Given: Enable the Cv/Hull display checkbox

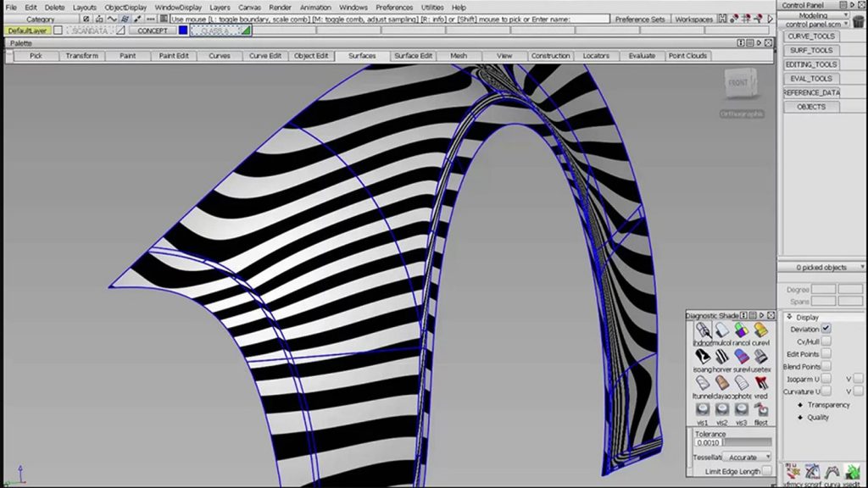Looking at the screenshot, I should (x=826, y=341).
